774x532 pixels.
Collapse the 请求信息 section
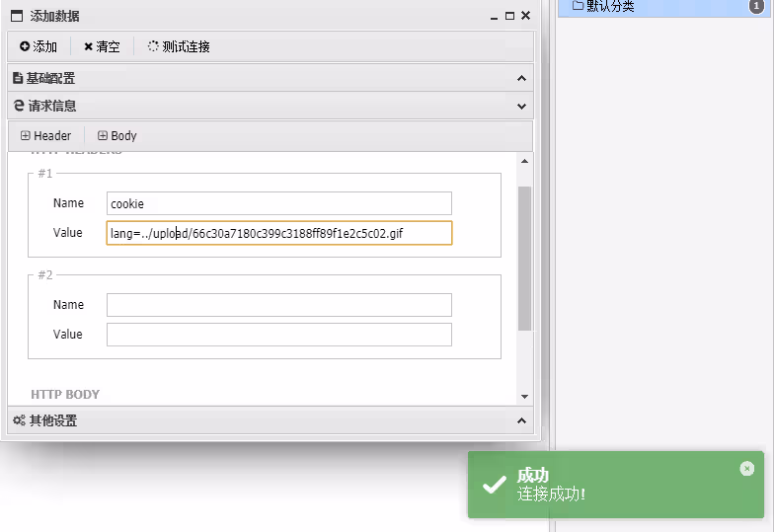pos(521,106)
